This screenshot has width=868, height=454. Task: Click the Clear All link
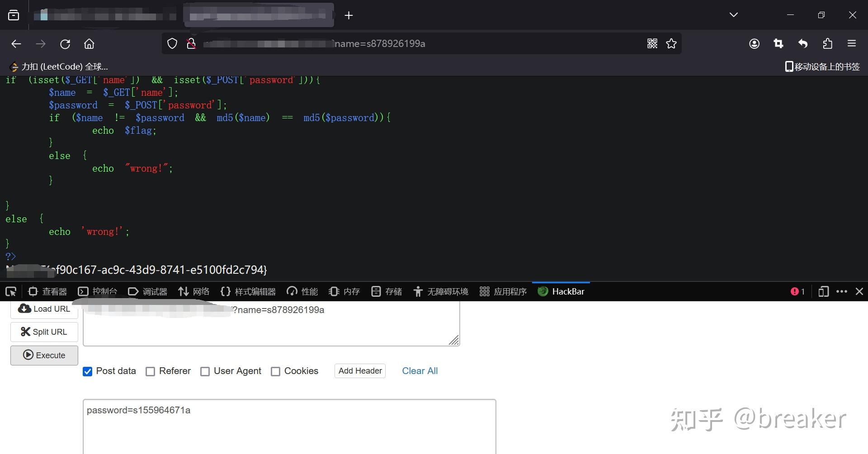(x=420, y=371)
